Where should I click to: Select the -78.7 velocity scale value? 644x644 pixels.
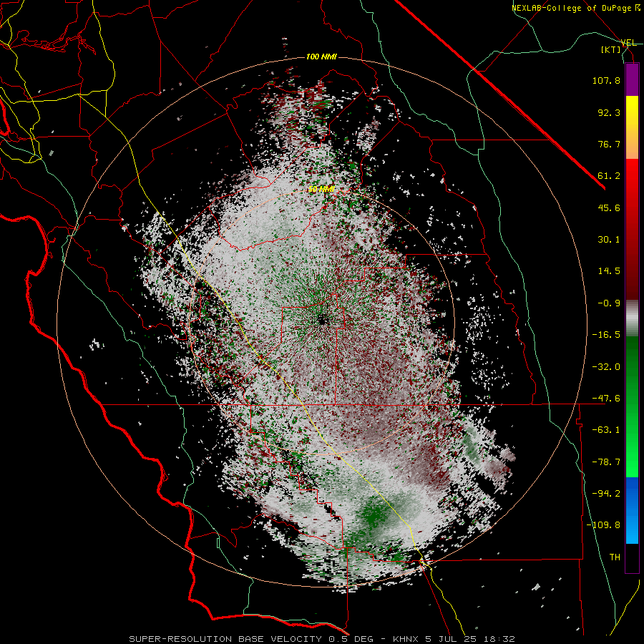point(606,462)
